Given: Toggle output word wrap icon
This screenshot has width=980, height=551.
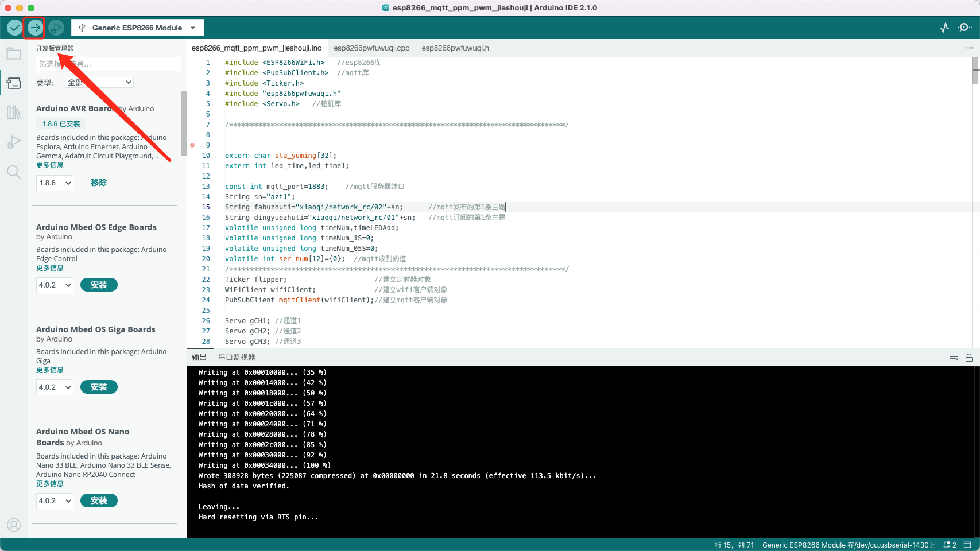Looking at the screenshot, I should point(954,358).
